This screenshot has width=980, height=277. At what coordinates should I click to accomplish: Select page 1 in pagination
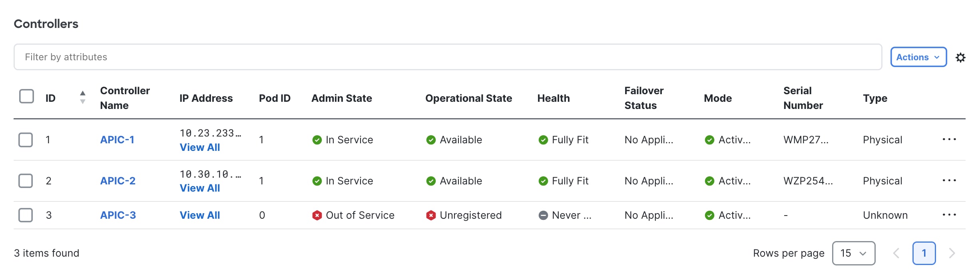click(x=924, y=253)
